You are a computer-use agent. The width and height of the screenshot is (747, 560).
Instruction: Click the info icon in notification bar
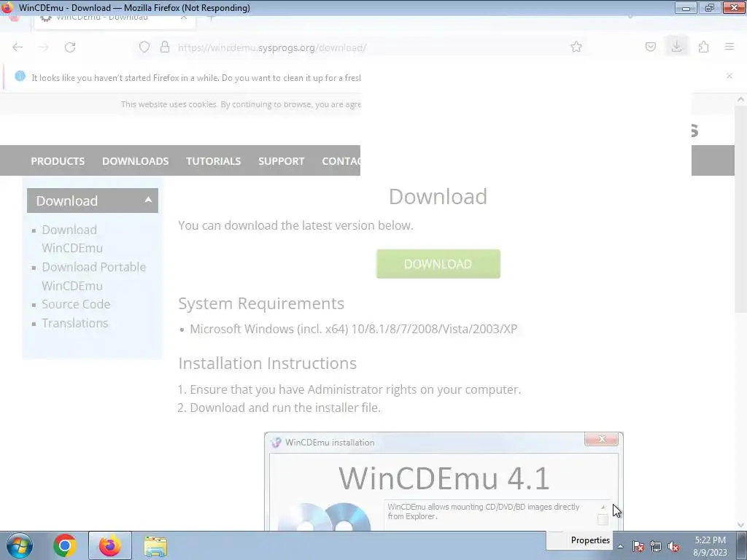click(20, 76)
